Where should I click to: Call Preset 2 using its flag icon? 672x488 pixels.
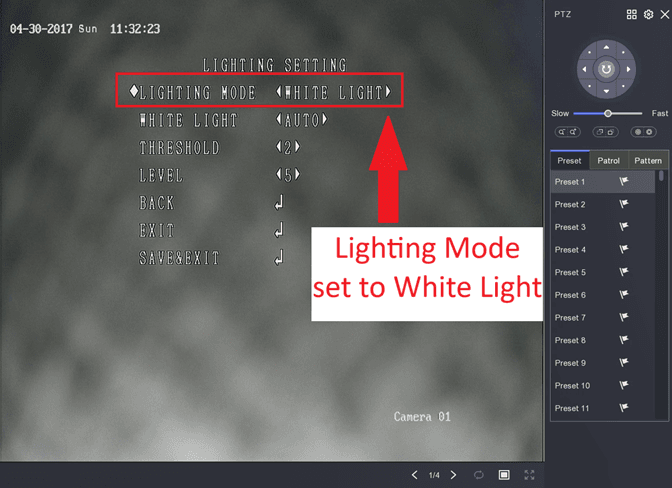point(624,204)
